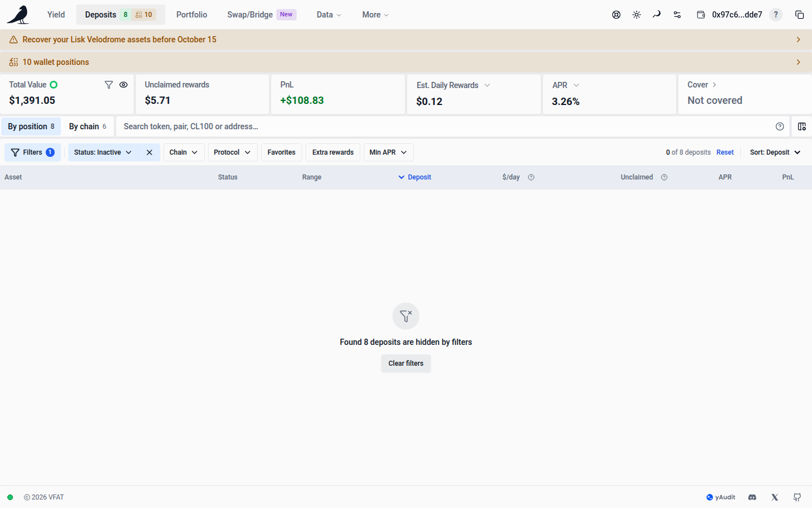Open the Discord icon in footer
812x508 pixels.
(x=752, y=497)
